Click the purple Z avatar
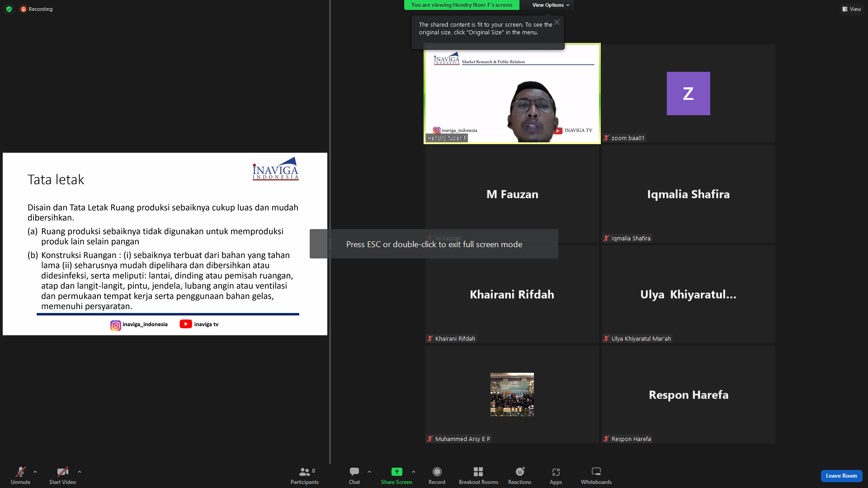 tap(689, 94)
